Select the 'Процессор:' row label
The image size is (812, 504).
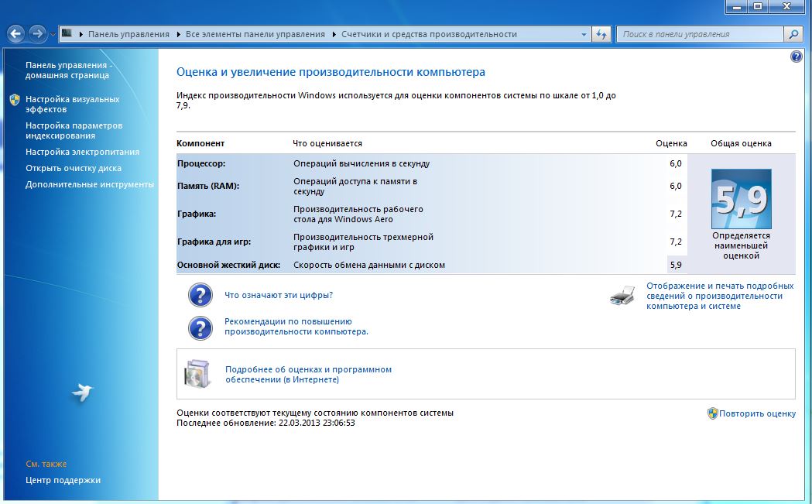201,163
